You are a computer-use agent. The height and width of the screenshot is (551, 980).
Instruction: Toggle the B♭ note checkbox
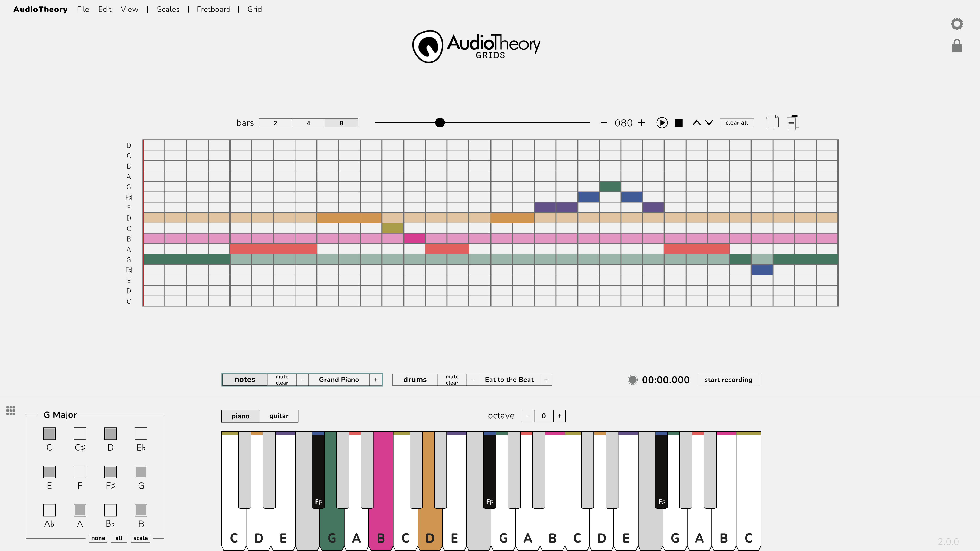(x=110, y=510)
